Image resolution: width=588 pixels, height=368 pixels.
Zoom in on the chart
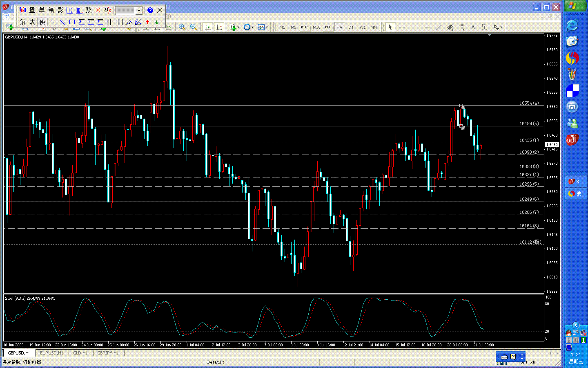182,27
